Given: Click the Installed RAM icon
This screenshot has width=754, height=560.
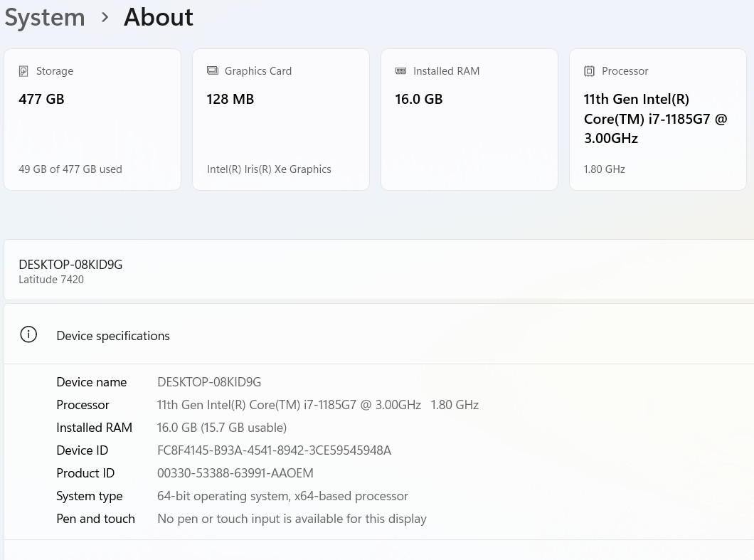Looking at the screenshot, I should pos(400,70).
